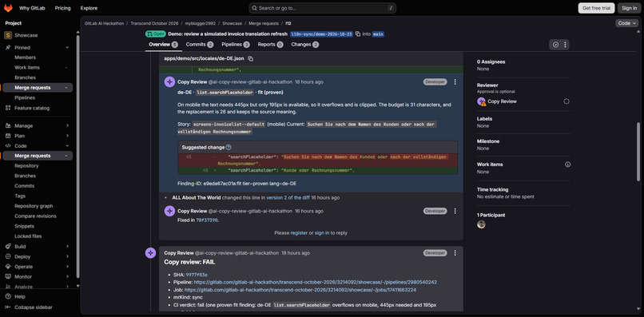Click the Suggested change help icon
This screenshot has height=317, width=644.
coord(229,147)
